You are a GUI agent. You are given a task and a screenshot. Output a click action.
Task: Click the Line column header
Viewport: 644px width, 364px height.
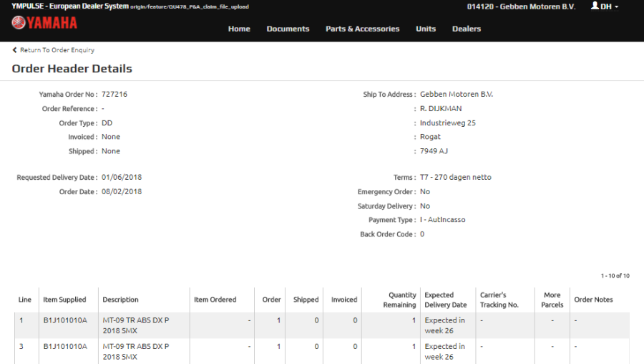pyautogui.click(x=24, y=300)
